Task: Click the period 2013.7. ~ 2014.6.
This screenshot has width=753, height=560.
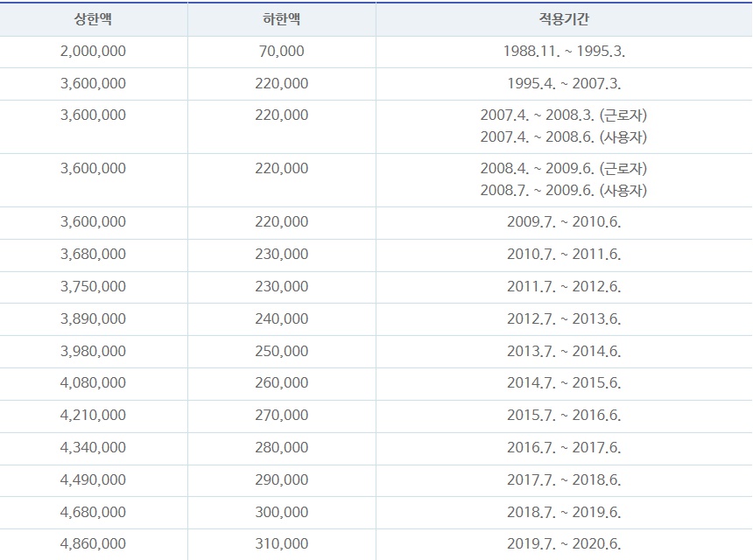Action: [x=564, y=351]
